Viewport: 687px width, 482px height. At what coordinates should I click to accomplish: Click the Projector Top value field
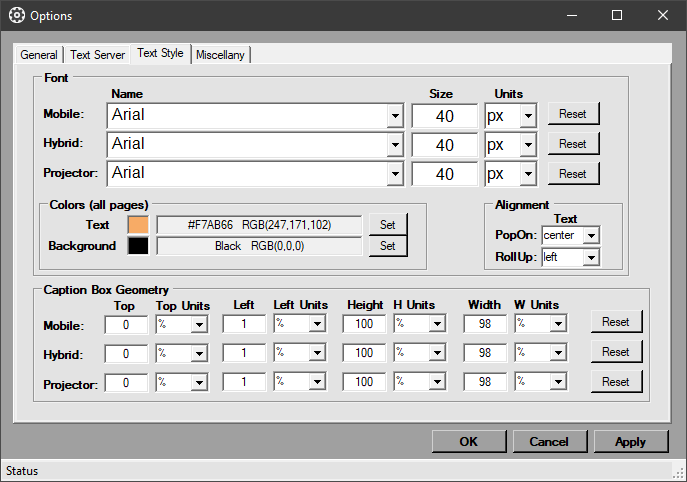pos(126,383)
